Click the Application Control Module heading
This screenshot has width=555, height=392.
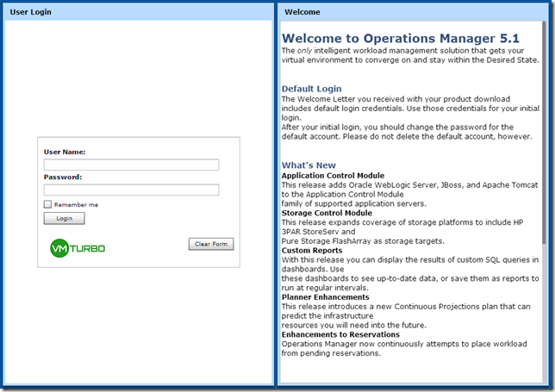(333, 176)
